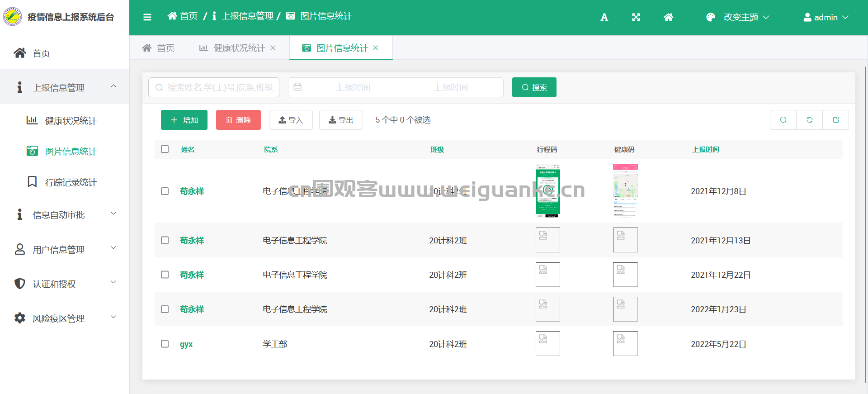Focus the 搜索姓名,学(工)号 search field
868x394 pixels.
214,87
